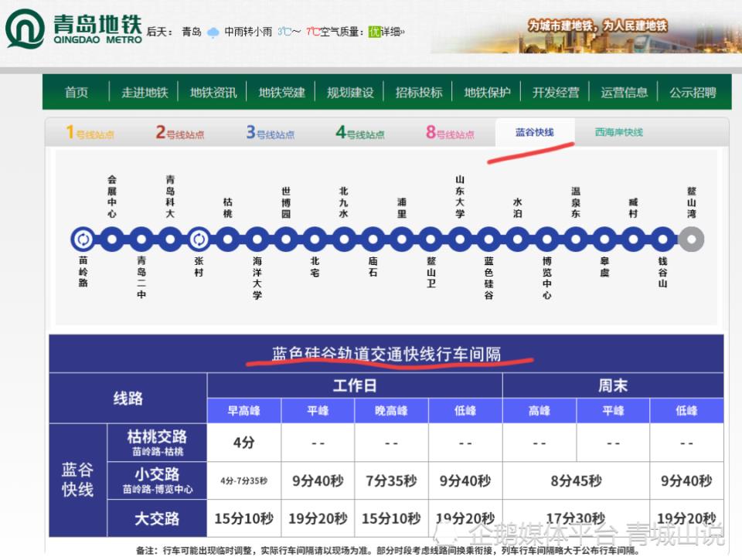742x560 pixels.
Task: Select the 张村 transfer station icon
Action: click(x=199, y=239)
